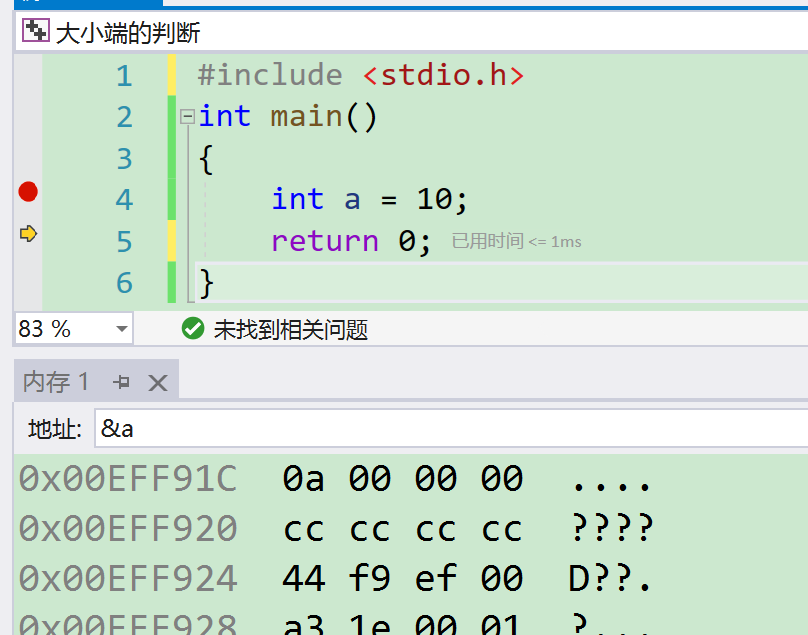The width and height of the screenshot is (808, 635).
Task: Click the closing brace on line 6
Action: pos(206,283)
